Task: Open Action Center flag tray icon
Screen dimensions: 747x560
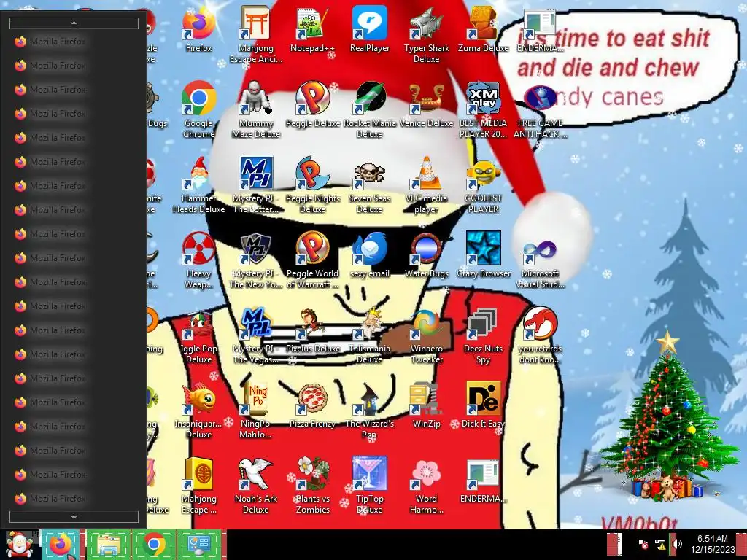Action: [642, 544]
